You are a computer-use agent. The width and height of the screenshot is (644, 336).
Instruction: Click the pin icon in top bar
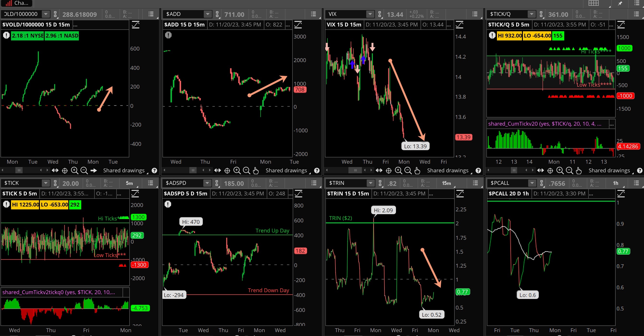coord(620,3)
